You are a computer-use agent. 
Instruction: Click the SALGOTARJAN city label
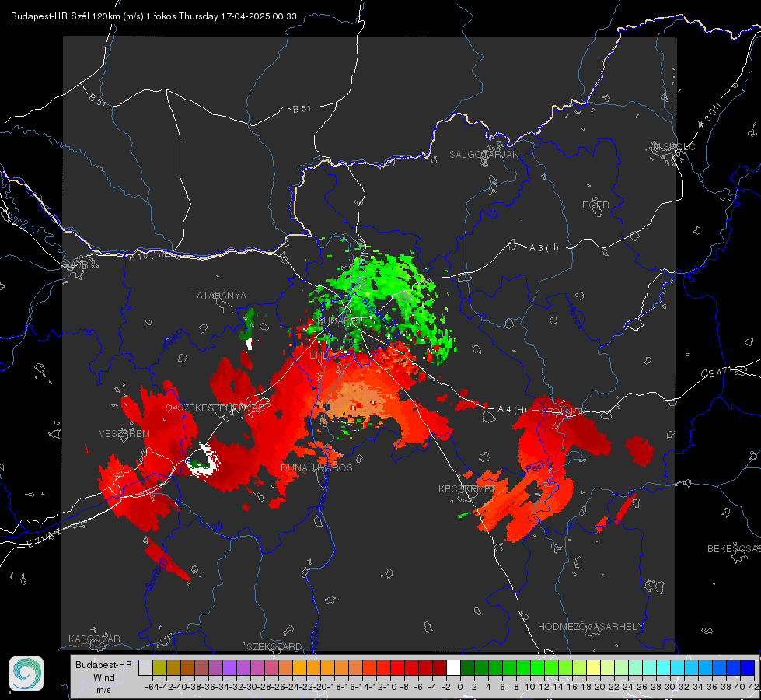[483, 155]
